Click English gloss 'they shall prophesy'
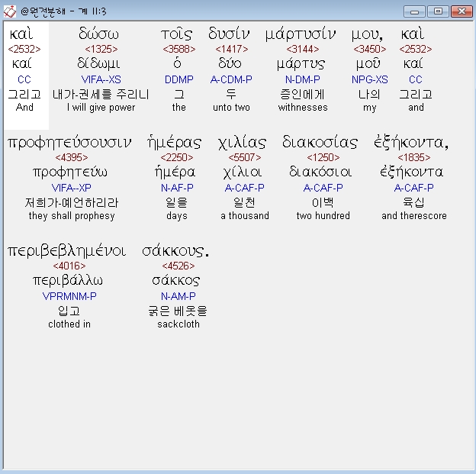476x474 pixels. (72, 216)
